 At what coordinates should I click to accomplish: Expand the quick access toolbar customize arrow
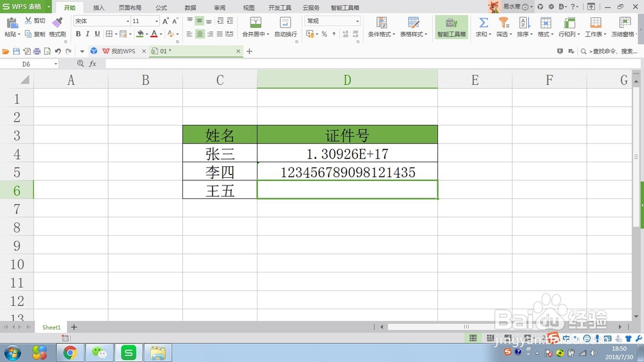pos(82,52)
